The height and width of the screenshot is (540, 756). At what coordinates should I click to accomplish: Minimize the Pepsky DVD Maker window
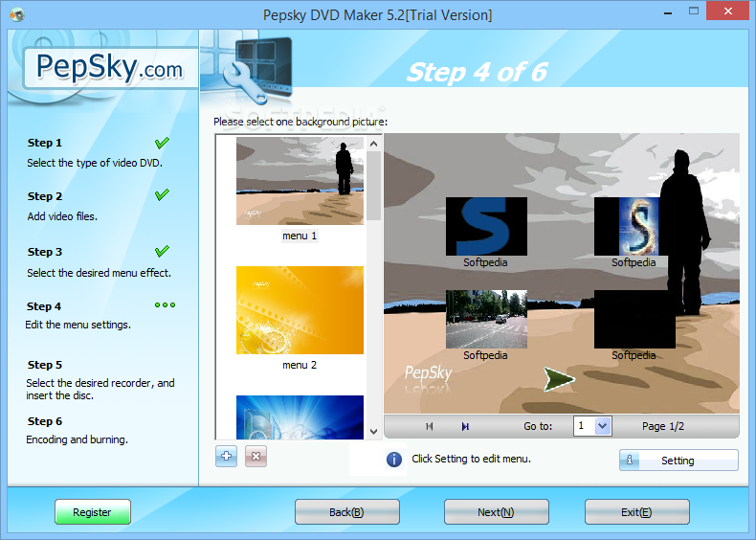(668, 12)
